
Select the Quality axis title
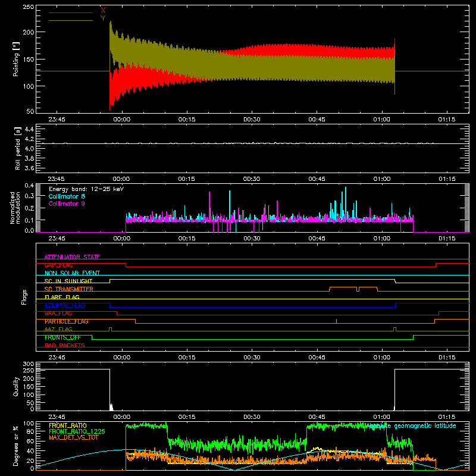click(16, 386)
